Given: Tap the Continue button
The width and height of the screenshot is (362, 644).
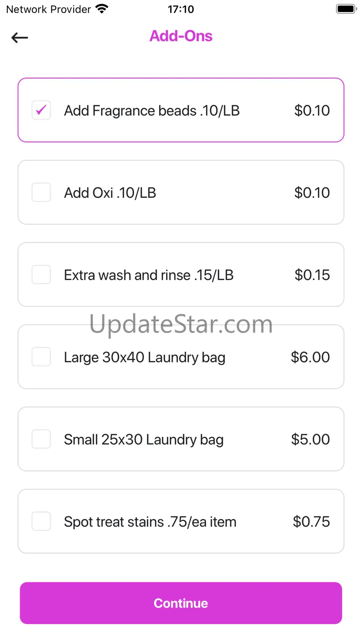Looking at the screenshot, I should pos(181,603).
